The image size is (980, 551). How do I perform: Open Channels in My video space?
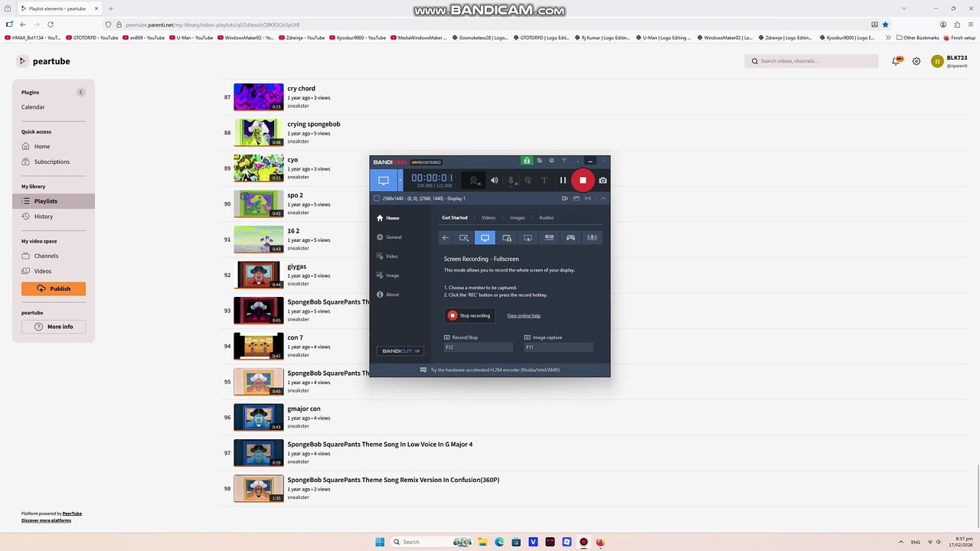[40, 256]
